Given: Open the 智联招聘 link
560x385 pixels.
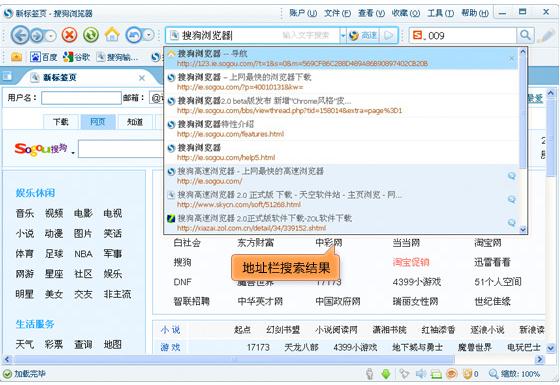Looking at the screenshot, I should [191, 301].
